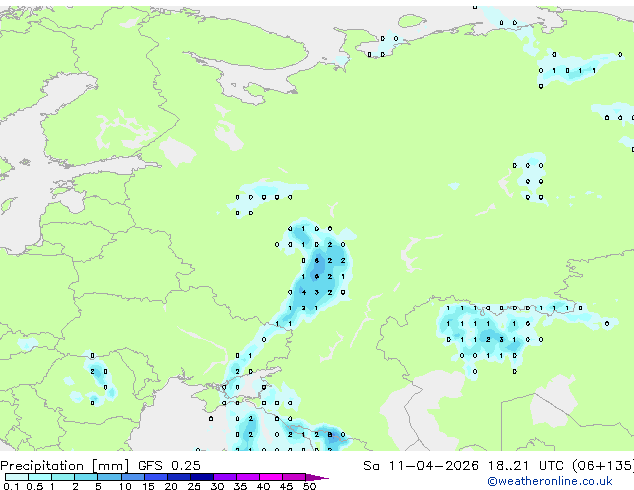This screenshot has height=490, width=634.
Task: Click the "(06+135)" forecast offset text
Action: [x=603, y=466]
